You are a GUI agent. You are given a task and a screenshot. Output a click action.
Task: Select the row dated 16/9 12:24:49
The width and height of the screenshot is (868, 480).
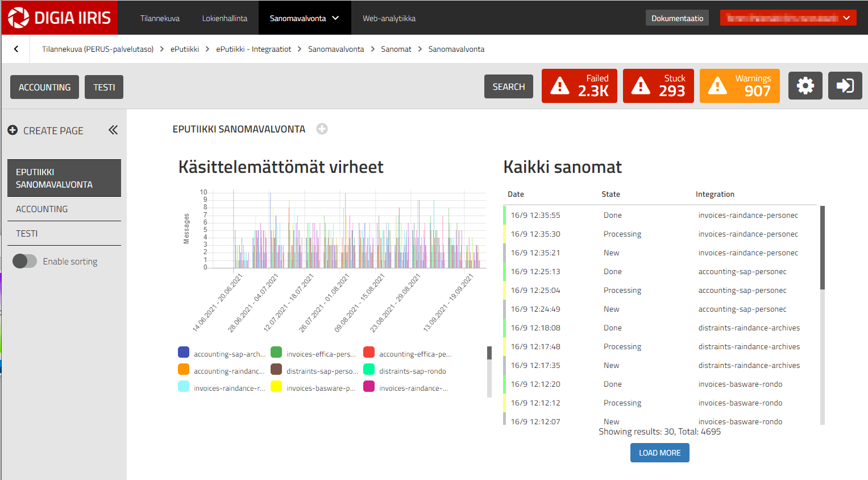661,309
